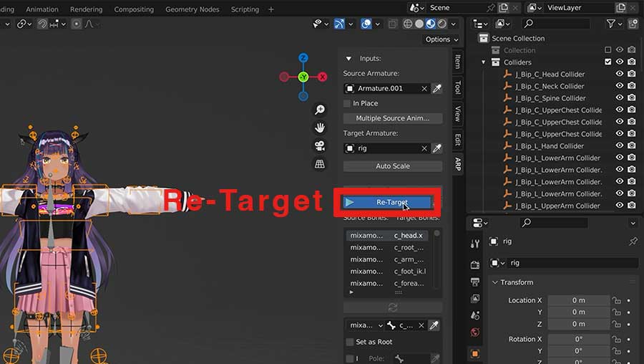This screenshot has width=644, height=364.
Task: Clear Armature.001 source field
Action: click(x=424, y=88)
